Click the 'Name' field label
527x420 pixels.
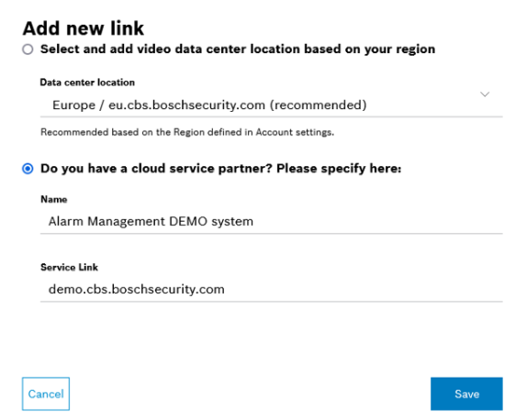pos(54,199)
